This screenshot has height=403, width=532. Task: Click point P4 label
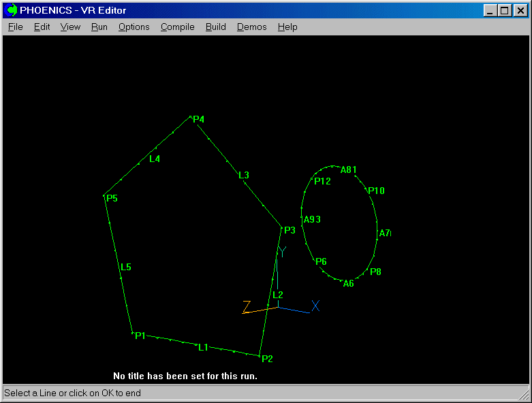198,119
